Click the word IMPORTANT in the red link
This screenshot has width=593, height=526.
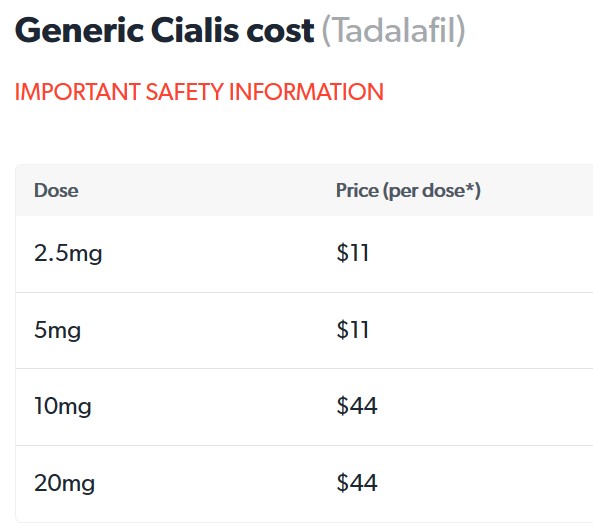tap(78, 92)
